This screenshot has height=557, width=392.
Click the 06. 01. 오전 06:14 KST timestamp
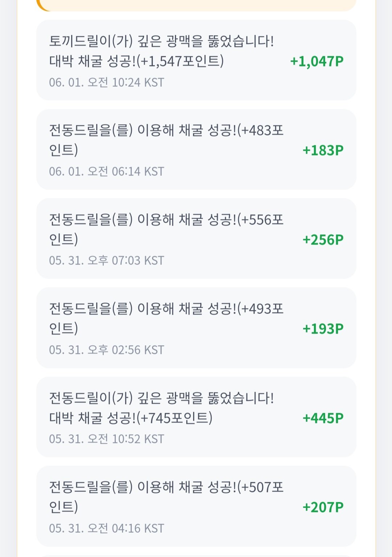click(107, 171)
